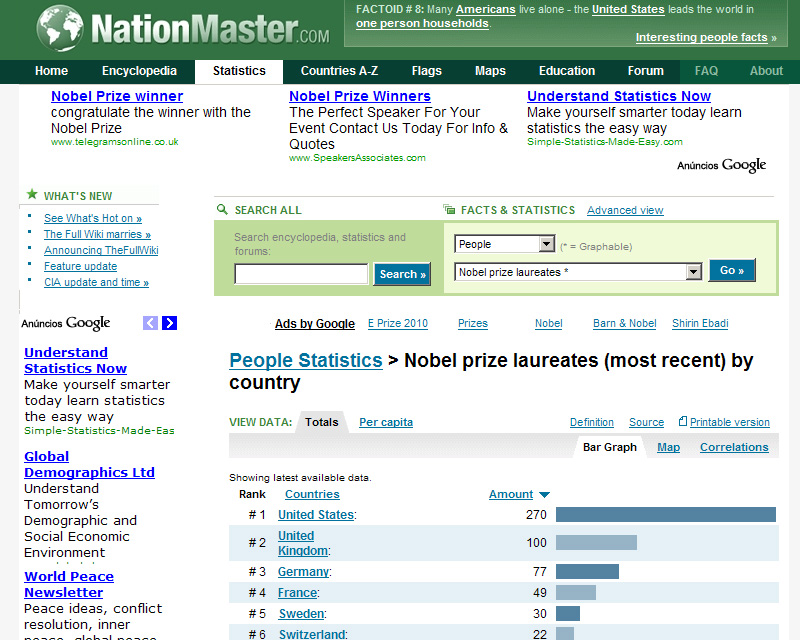Image resolution: width=800 pixels, height=640 pixels.
Task: Open the Maps page
Action: pyautogui.click(x=490, y=71)
